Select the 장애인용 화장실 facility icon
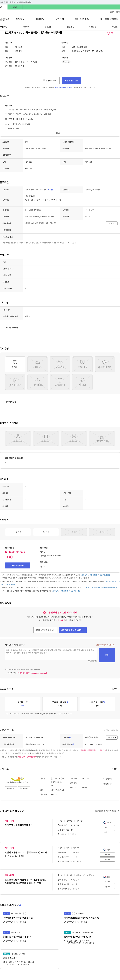 pos(74,439)
